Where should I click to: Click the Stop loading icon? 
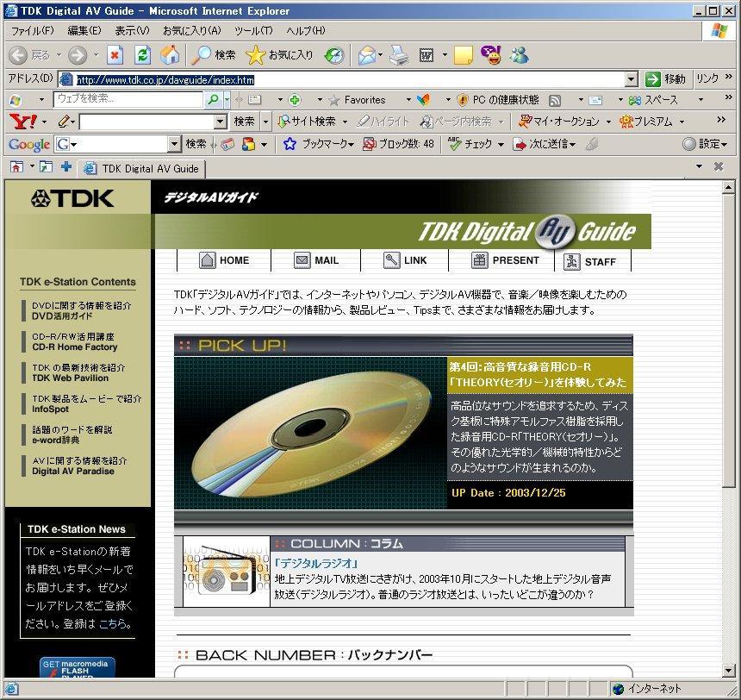pyautogui.click(x=115, y=55)
